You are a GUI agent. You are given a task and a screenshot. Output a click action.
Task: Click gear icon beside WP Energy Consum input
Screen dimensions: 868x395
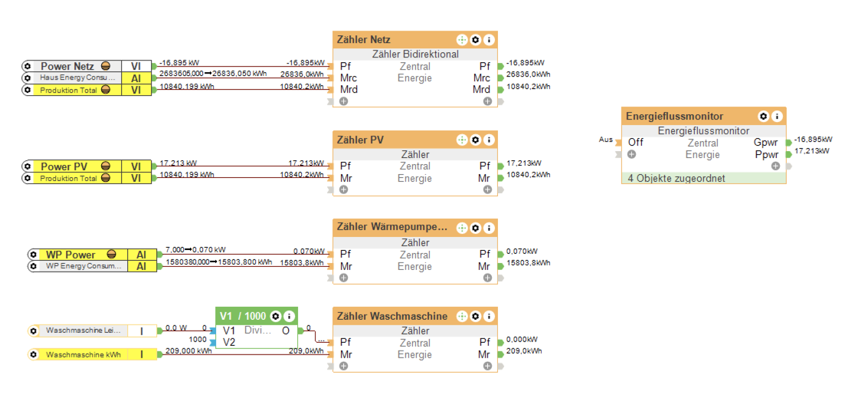[33, 266]
